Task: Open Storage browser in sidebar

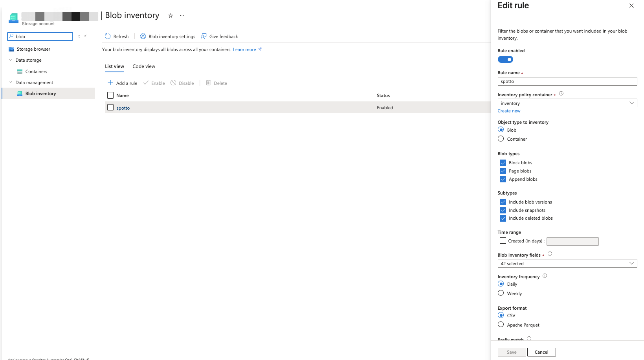Action: coord(33,49)
